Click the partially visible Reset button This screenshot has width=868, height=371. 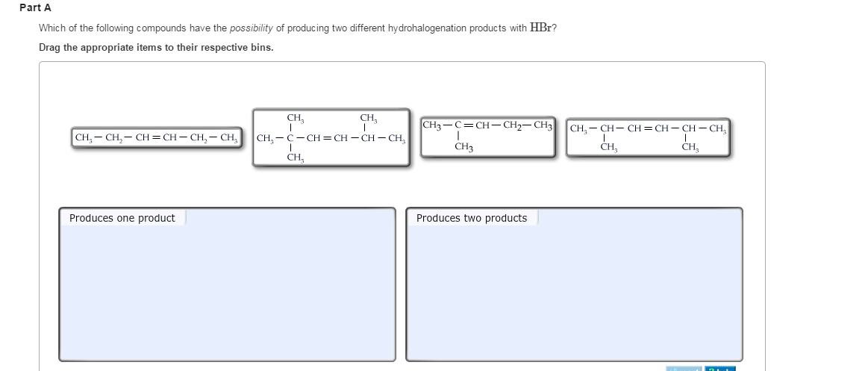684,368
